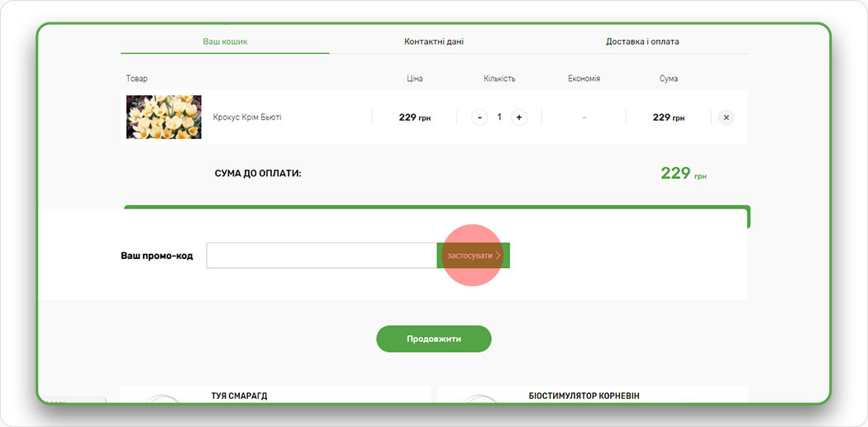Open the crocus product thumbnail image
The image size is (868, 427).
pyautogui.click(x=164, y=117)
